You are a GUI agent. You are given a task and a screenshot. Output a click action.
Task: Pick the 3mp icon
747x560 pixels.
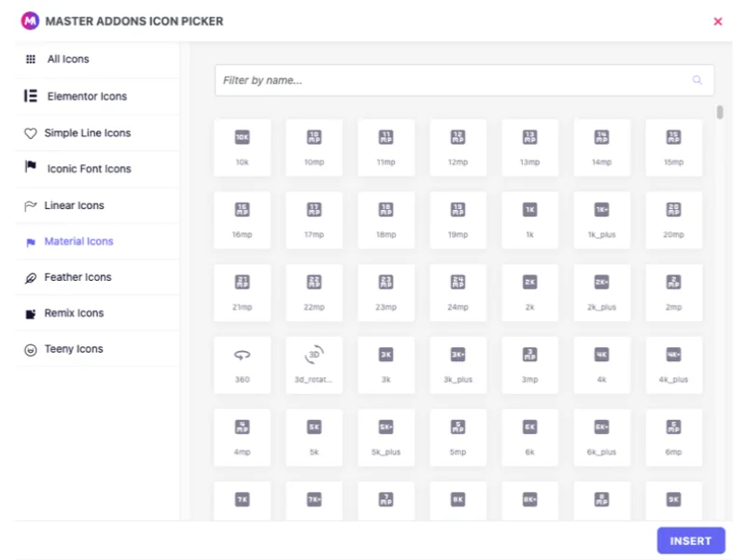[x=529, y=365]
